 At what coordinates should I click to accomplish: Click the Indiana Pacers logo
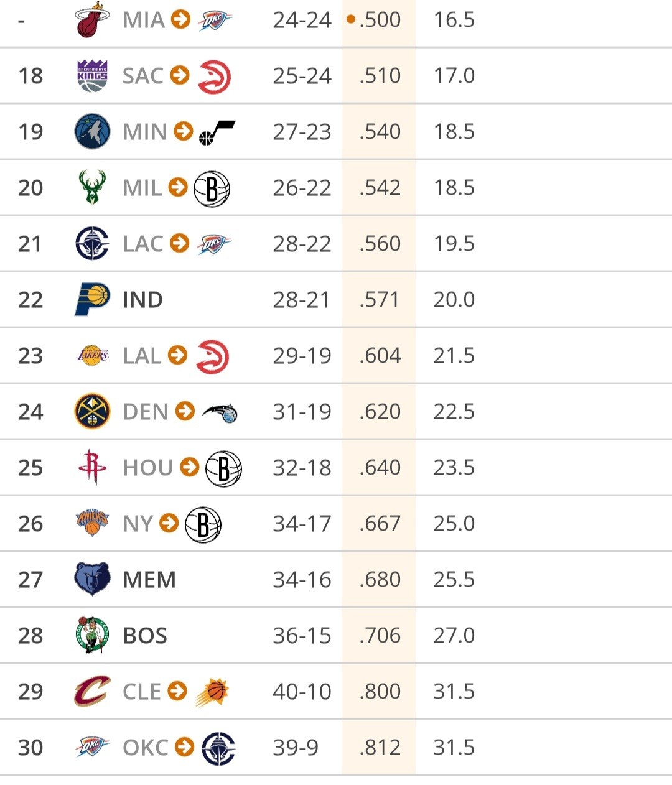coord(92,299)
